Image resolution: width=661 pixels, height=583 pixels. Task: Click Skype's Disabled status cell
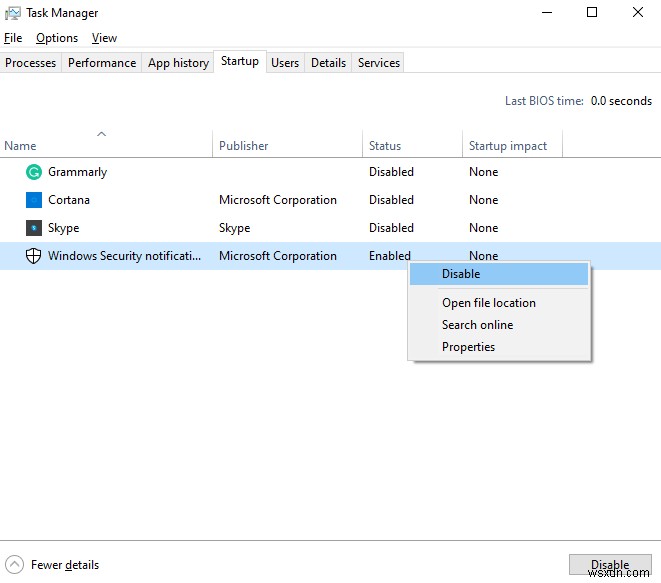(391, 228)
